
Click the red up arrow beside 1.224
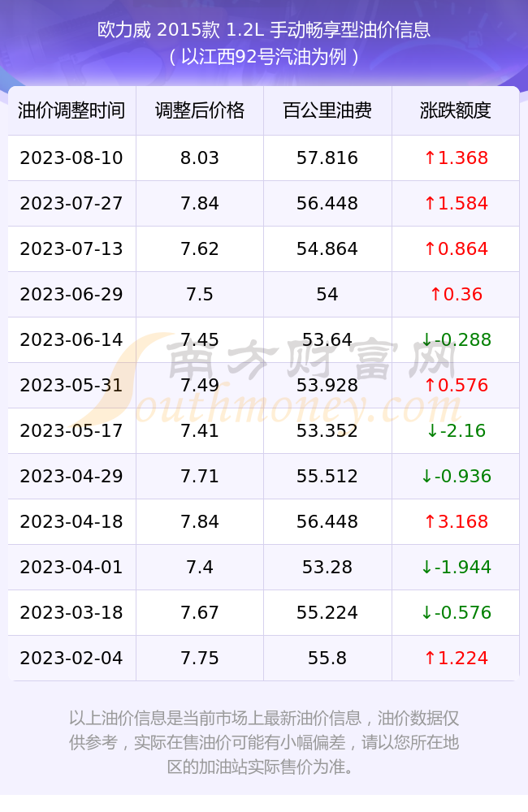[430, 659]
